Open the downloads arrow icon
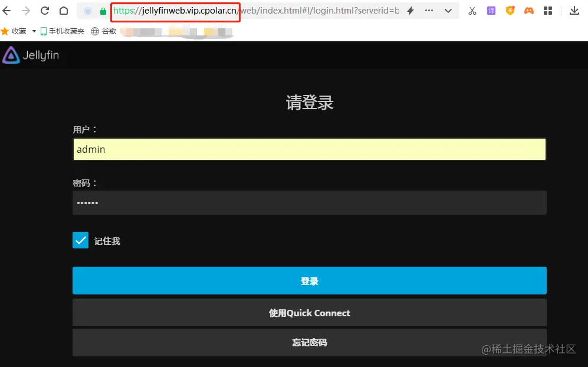 coord(574,11)
